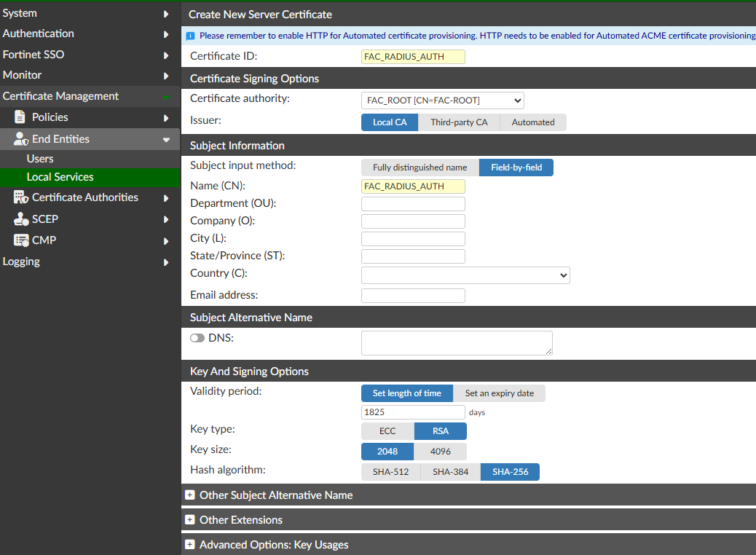Select Set an expiry date validity
Image resolution: width=756 pixels, height=555 pixels.
tap(499, 393)
